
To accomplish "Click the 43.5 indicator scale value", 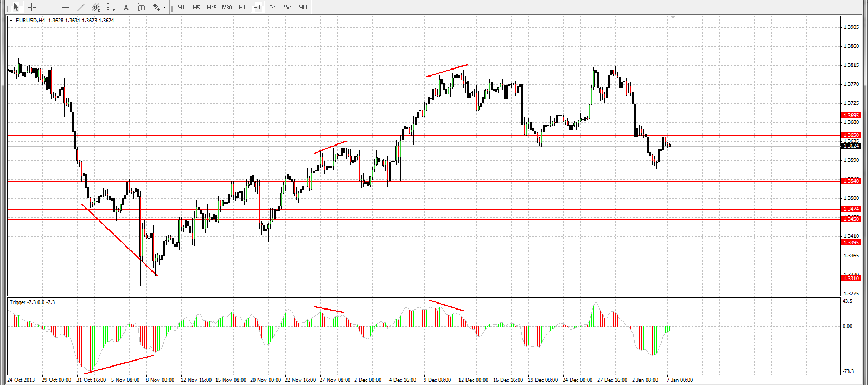I will (847, 301).
